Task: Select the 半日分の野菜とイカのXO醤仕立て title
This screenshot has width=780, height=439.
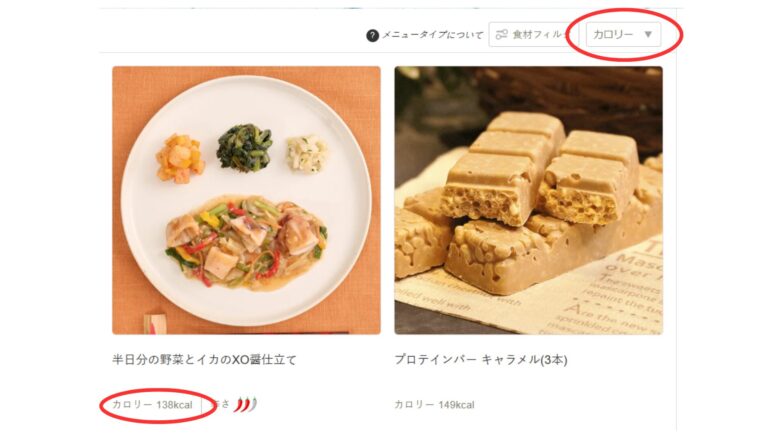Action: coord(204,359)
